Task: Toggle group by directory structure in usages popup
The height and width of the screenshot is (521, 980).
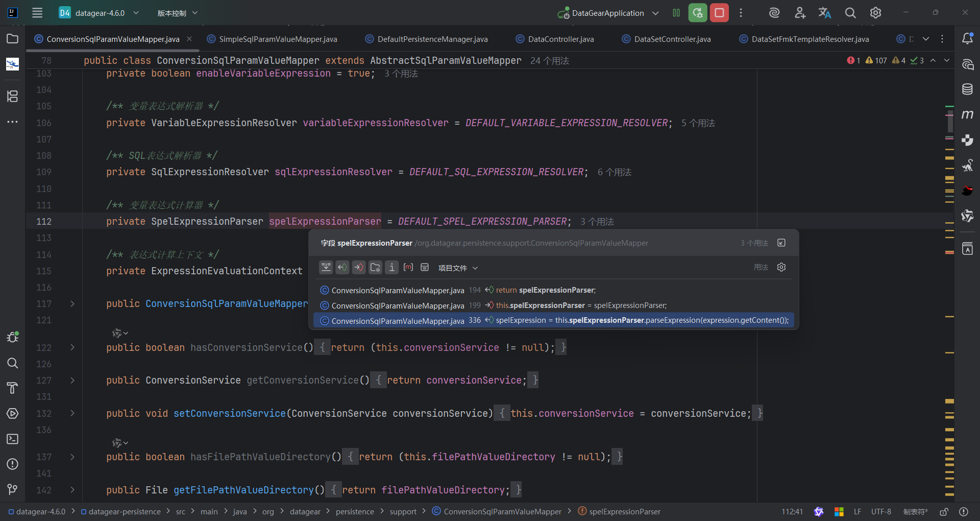Action: coord(375,267)
